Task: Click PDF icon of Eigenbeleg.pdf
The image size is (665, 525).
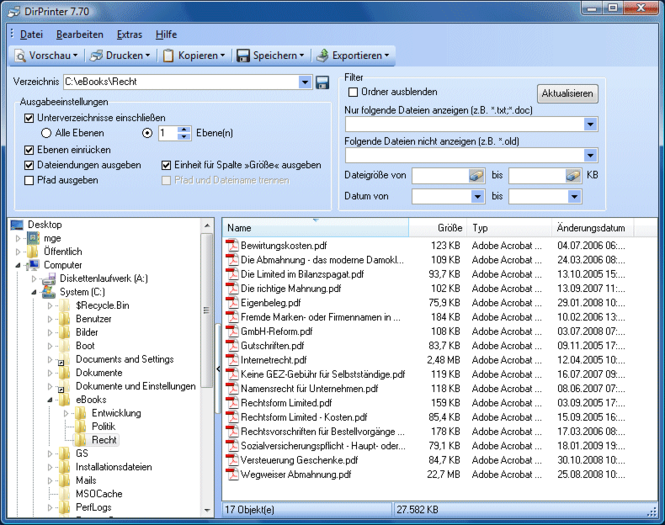Action: pos(232,303)
